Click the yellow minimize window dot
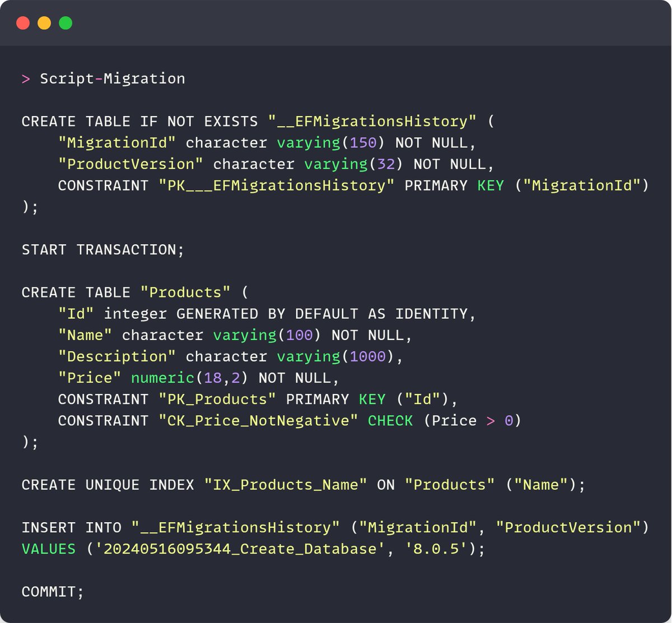Viewport: 672px width, 623px height. coord(44,23)
